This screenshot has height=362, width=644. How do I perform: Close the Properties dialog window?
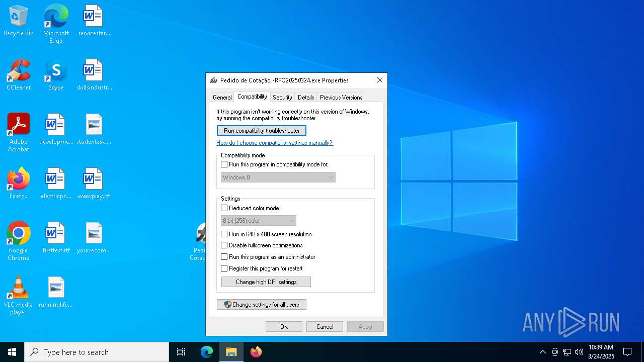click(x=380, y=80)
